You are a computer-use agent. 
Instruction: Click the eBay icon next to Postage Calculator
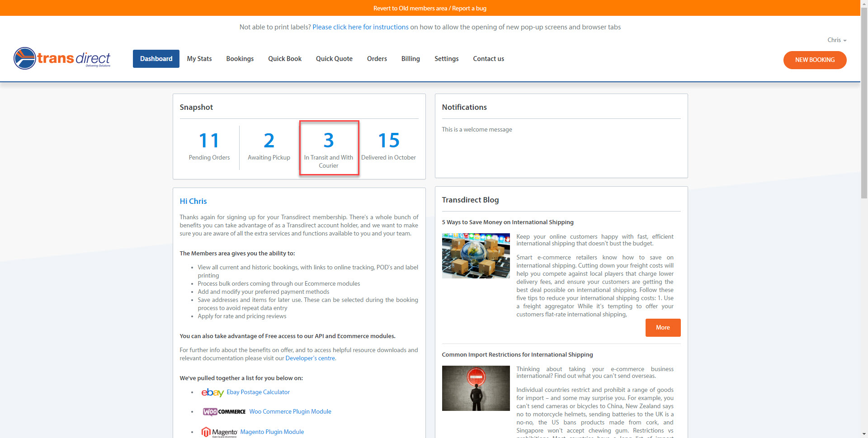[x=212, y=392]
